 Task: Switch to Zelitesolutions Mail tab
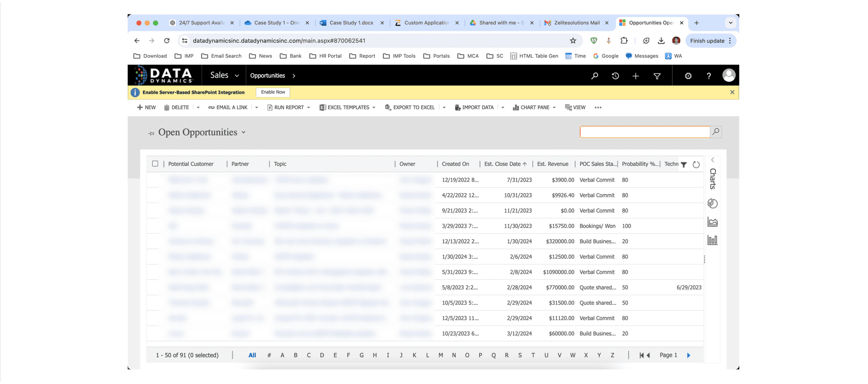[576, 23]
